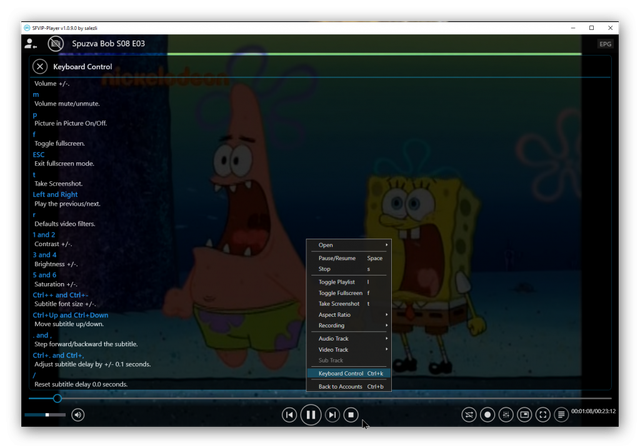Skip to the previous item

point(289,415)
